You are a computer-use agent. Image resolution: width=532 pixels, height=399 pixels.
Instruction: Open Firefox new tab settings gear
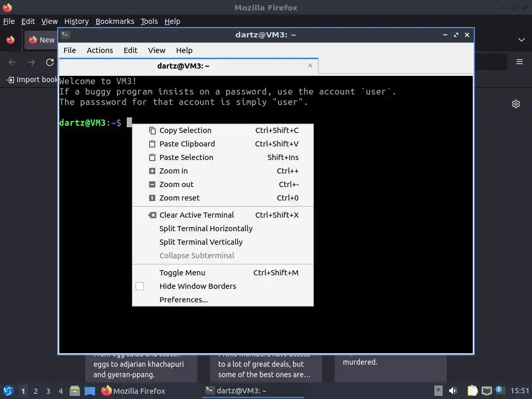516,104
